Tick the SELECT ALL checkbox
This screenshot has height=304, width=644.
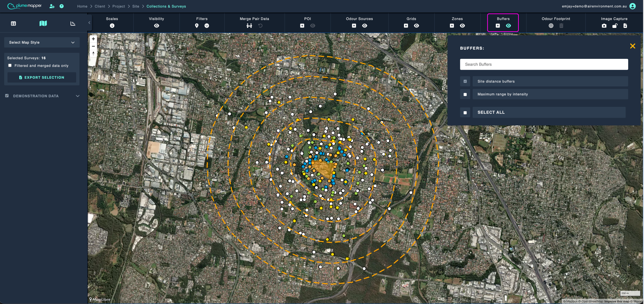click(465, 113)
